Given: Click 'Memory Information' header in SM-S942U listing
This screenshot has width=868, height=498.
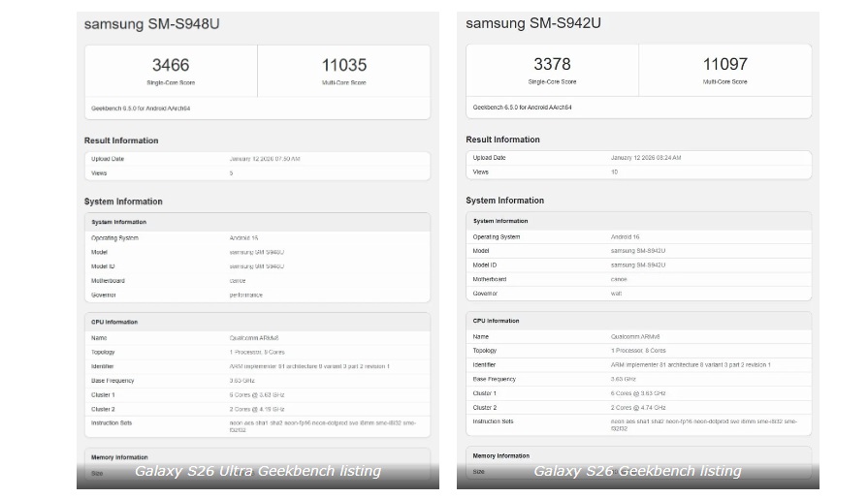Looking at the screenshot, I should tap(501, 456).
